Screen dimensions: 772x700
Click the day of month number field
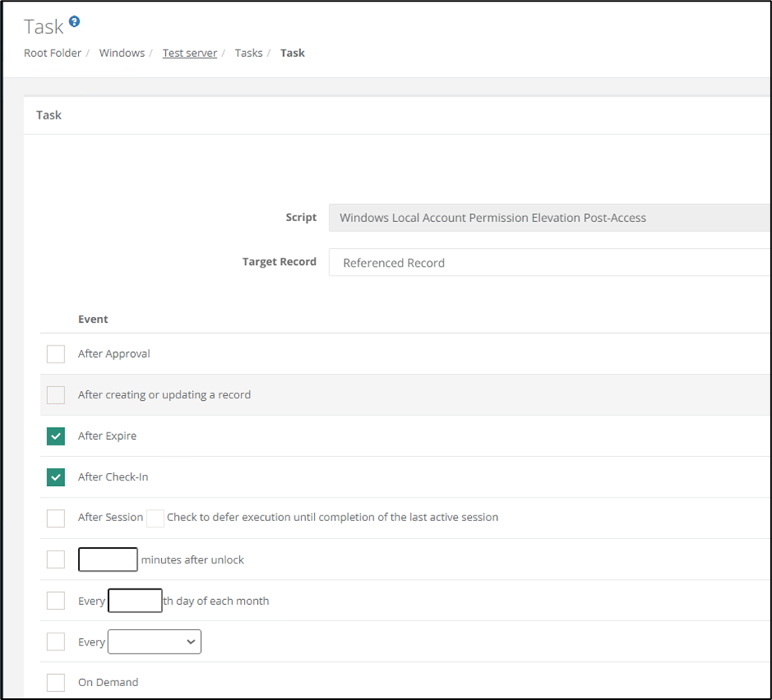click(135, 601)
